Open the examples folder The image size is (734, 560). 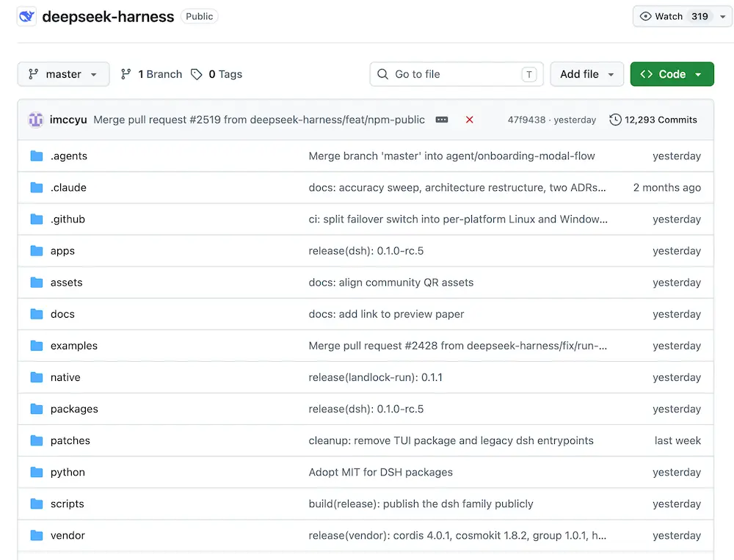(x=74, y=346)
